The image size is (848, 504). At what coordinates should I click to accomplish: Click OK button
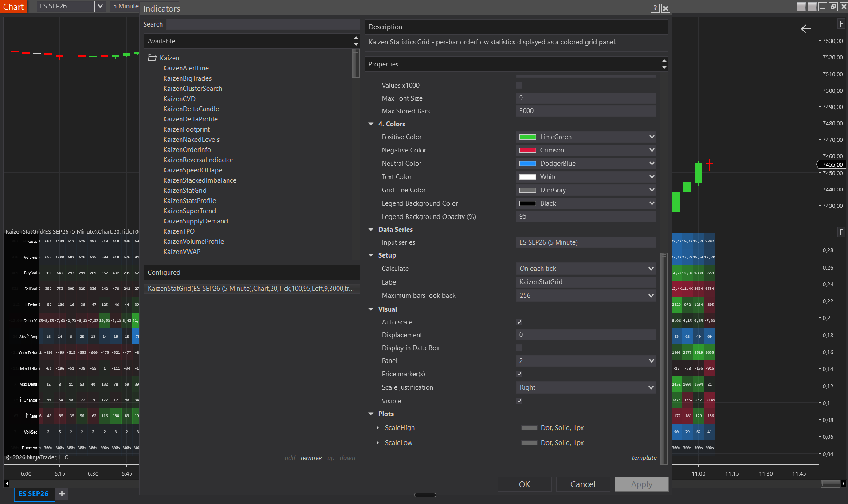(x=524, y=484)
